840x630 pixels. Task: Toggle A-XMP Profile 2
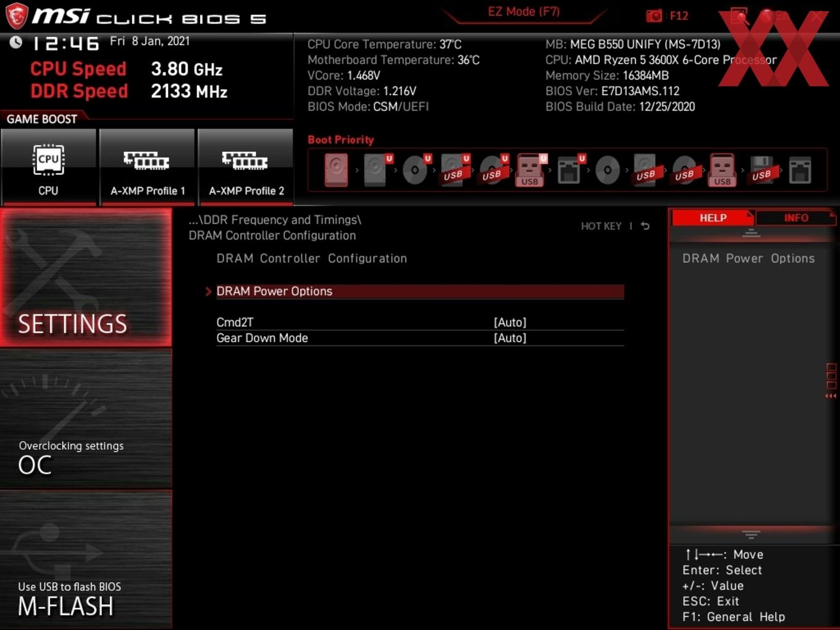click(x=246, y=166)
